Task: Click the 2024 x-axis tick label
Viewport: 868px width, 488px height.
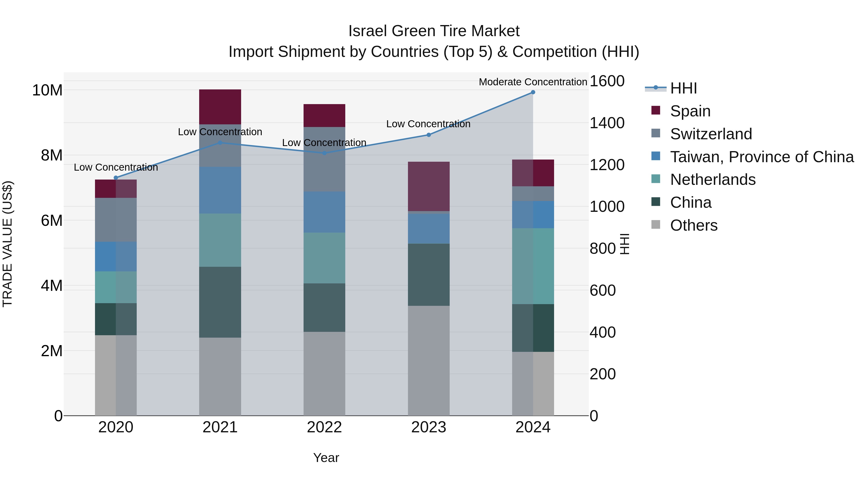Action: 533,427
